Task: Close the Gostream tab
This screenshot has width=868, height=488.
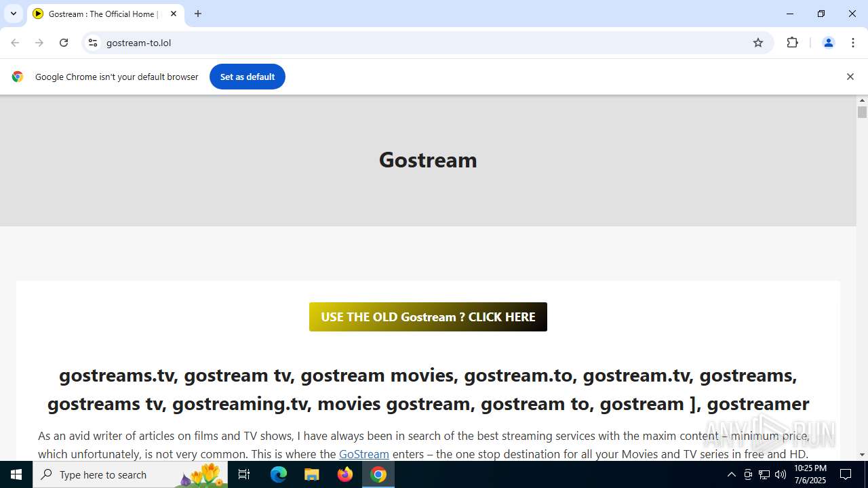Action: [x=174, y=14]
